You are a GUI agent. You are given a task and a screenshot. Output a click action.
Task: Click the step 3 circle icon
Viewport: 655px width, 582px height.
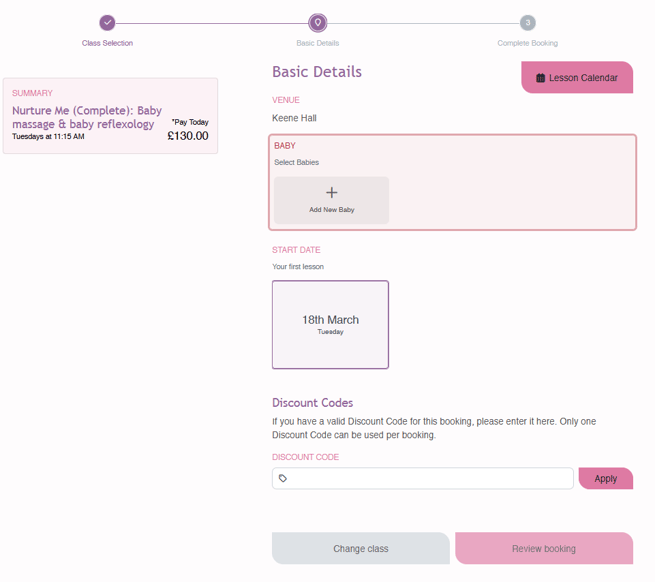pos(527,23)
